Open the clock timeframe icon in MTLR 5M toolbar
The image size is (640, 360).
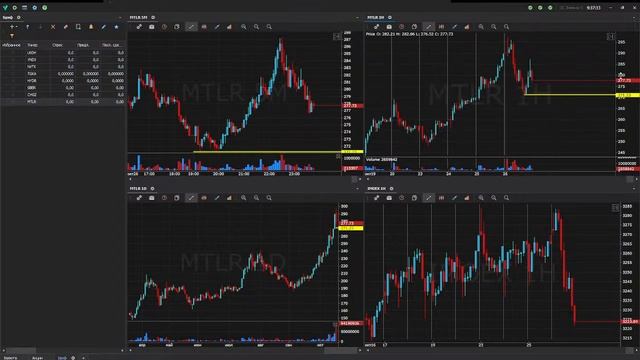click(x=164, y=27)
